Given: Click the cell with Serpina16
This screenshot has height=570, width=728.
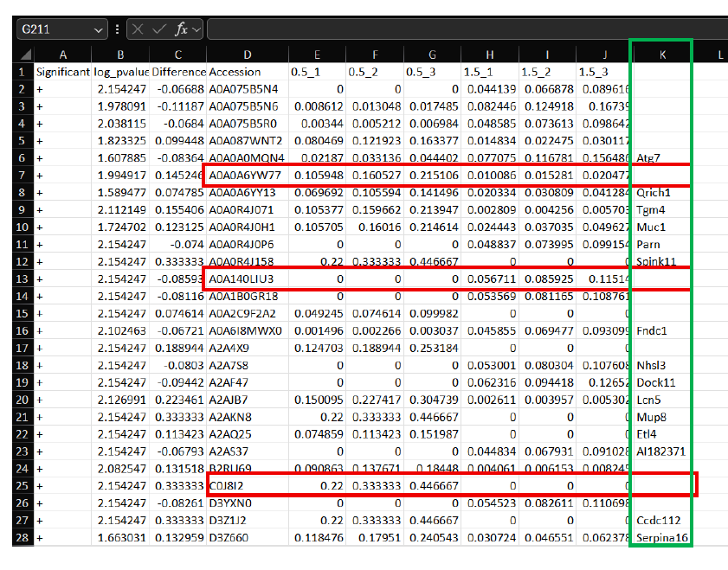Looking at the screenshot, I should 662,538.
